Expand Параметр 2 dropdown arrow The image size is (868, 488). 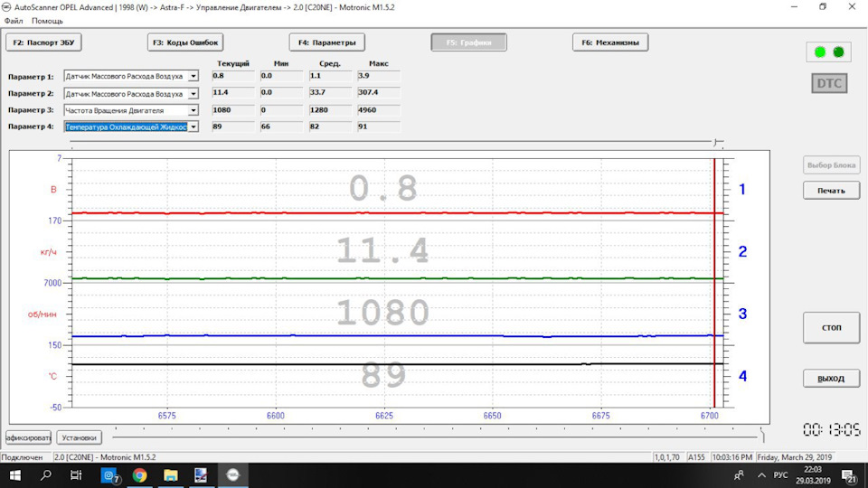pos(193,93)
